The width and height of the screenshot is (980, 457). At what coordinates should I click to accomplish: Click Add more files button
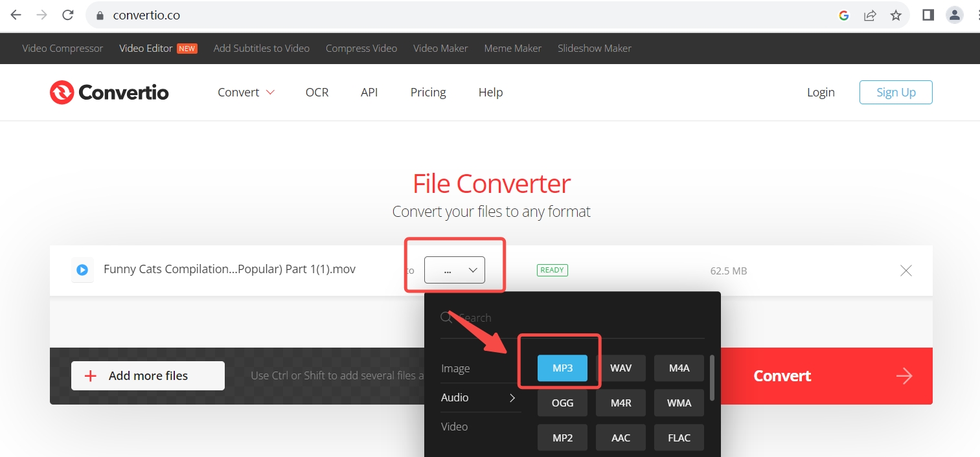(148, 375)
